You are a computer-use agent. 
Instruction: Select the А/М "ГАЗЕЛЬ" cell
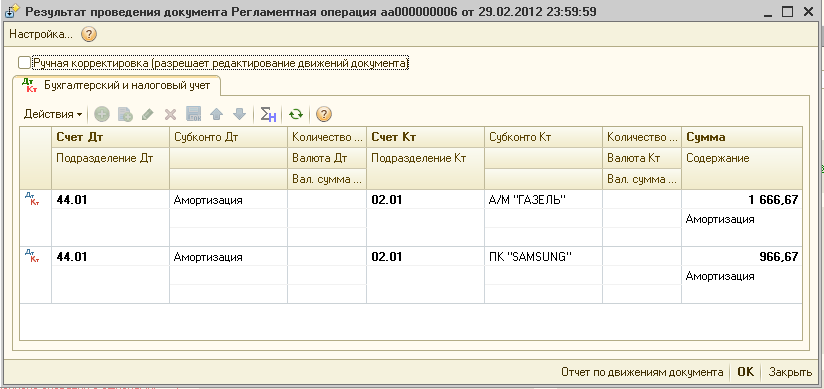[x=543, y=199]
